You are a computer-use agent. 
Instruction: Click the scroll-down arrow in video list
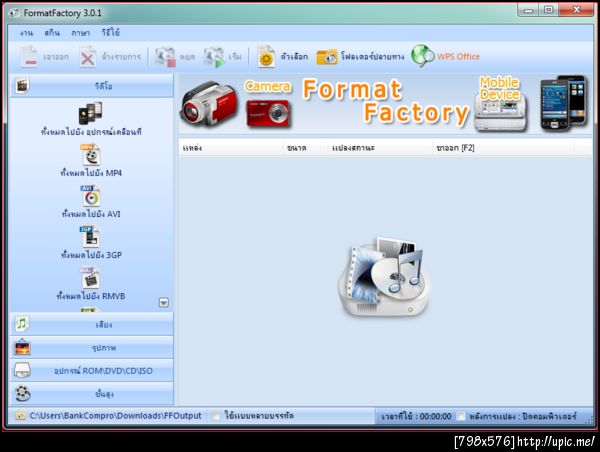click(x=163, y=303)
